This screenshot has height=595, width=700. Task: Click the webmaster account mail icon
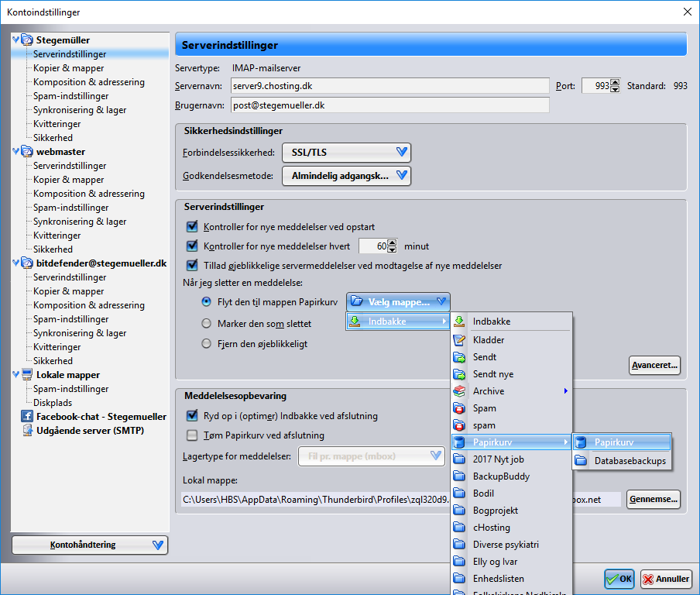coord(27,151)
